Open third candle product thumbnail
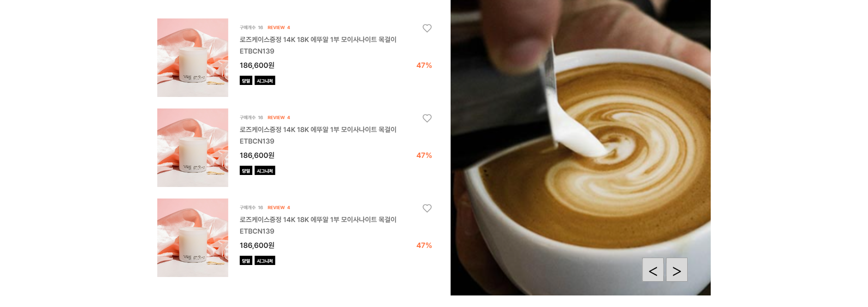This screenshot has height=307, width=868. coord(193,238)
